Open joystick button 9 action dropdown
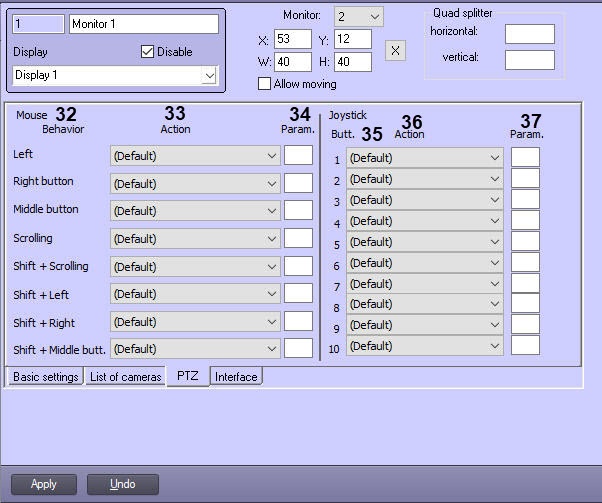 click(x=425, y=325)
